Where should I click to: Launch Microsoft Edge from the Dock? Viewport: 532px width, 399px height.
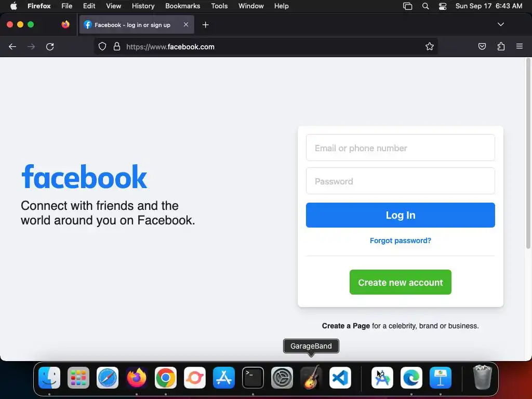point(411,378)
